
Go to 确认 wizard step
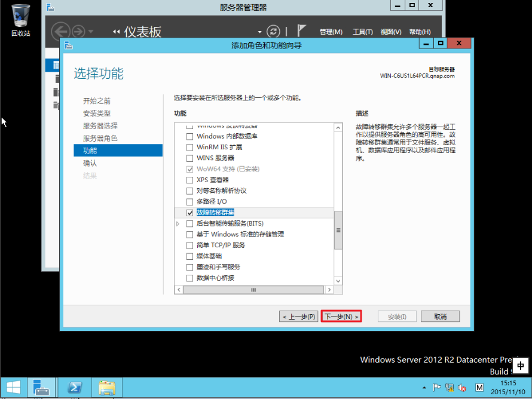coord(90,163)
